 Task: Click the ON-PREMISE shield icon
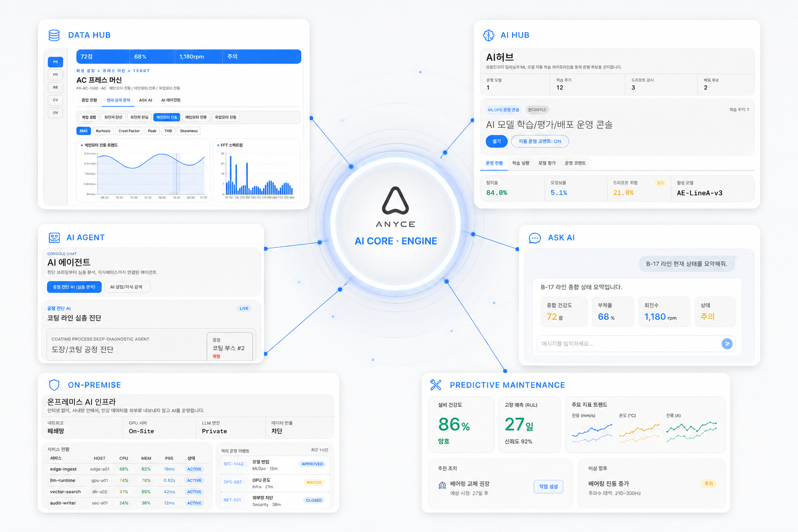point(54,385)
